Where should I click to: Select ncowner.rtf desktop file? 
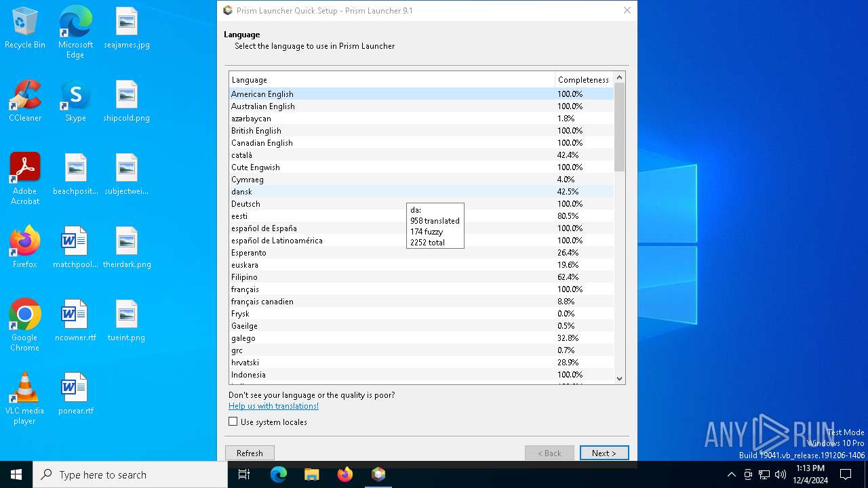(x=75, y=321)
